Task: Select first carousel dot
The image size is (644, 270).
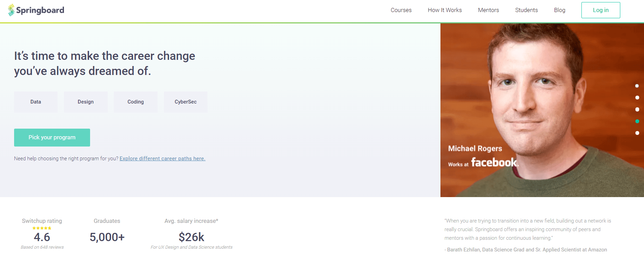Action: click(x=637, y=86)
